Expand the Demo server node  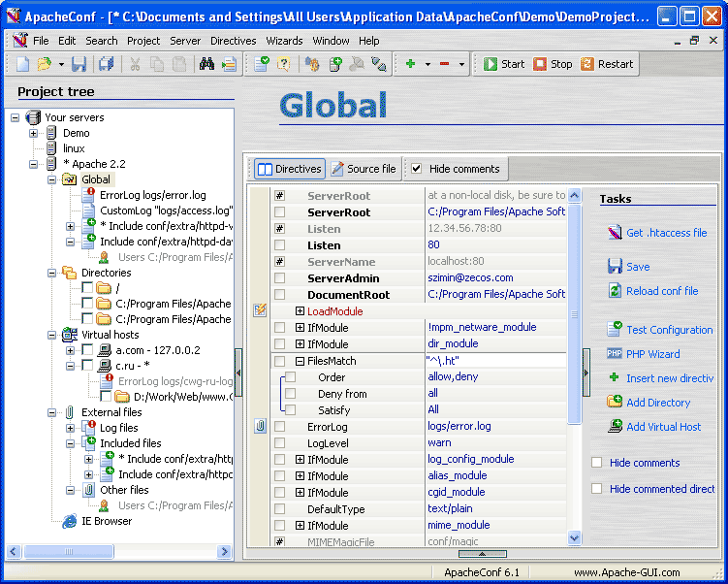33,133
